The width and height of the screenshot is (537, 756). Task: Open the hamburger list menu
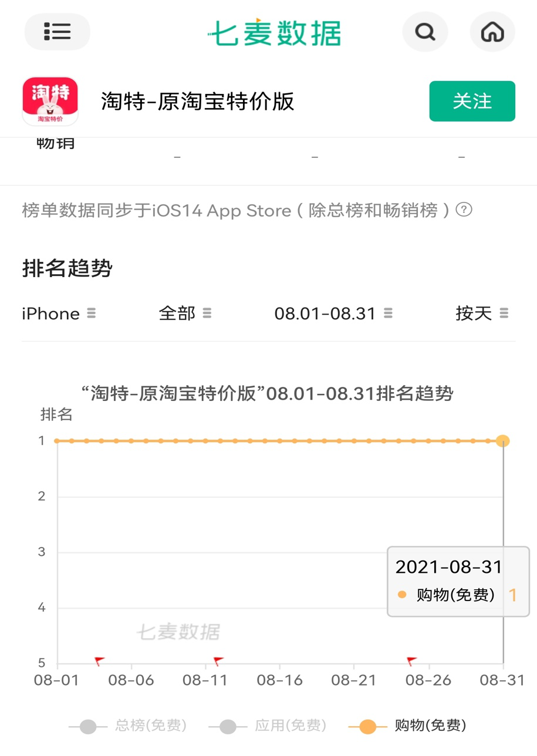[57, 32]
